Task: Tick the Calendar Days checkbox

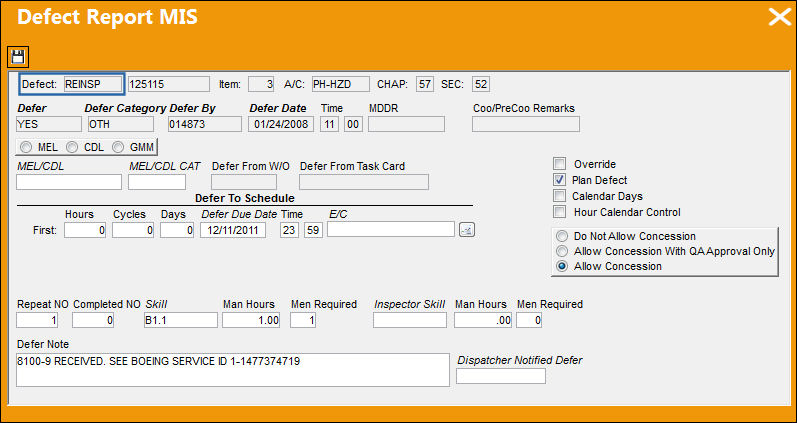Action: tap(560, 196)
